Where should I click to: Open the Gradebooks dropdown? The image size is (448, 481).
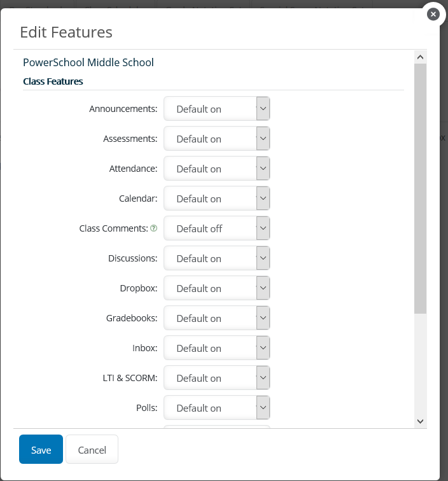[x=216, y=318]
